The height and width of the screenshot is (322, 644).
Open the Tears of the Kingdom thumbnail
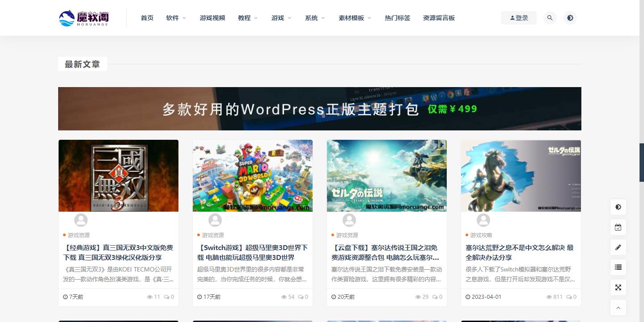coord(387,176)
